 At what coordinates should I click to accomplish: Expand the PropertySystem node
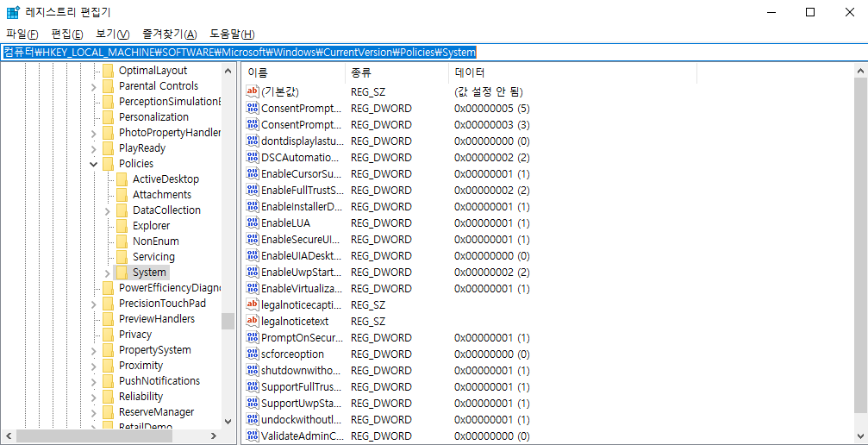(x=94, y=350)
